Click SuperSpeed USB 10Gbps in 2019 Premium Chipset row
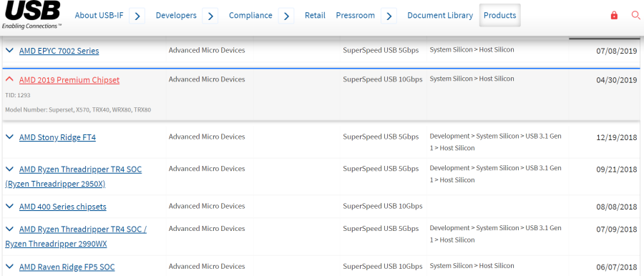 click(382, 79)
